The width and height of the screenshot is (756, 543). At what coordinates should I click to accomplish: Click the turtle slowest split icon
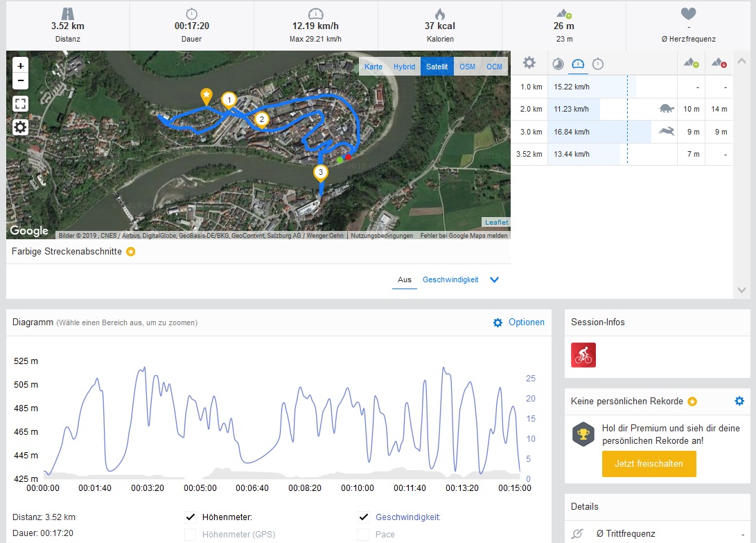(x=667, y=109)
